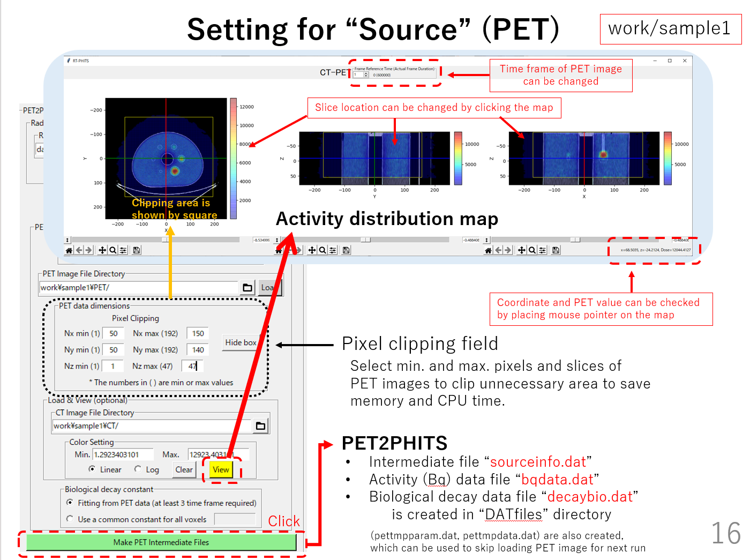Image resolution: width=750 pixels, height=560 pixels.
Task: Select the Linear color scale option
Action: coord(92,469)
